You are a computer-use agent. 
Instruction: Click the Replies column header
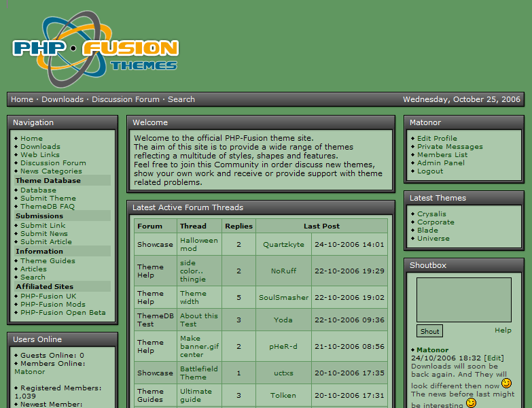pos(239,226)
